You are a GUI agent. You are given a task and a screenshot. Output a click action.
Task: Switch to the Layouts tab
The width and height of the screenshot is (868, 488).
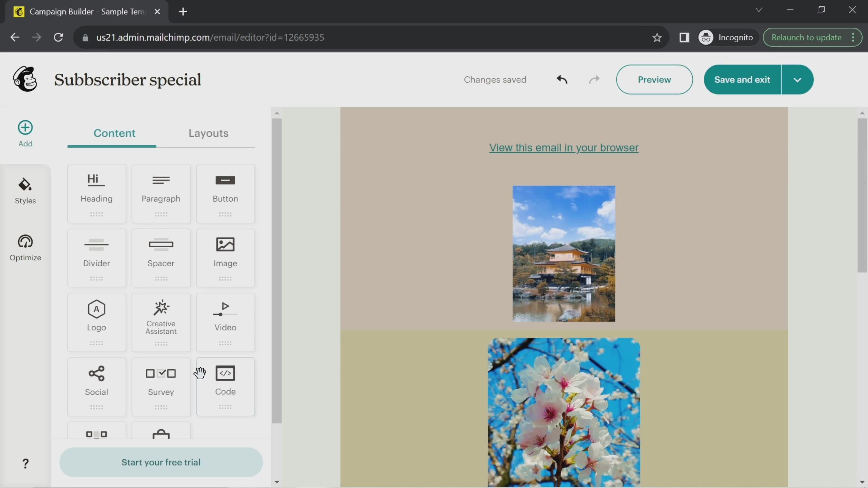click(208, 133)
